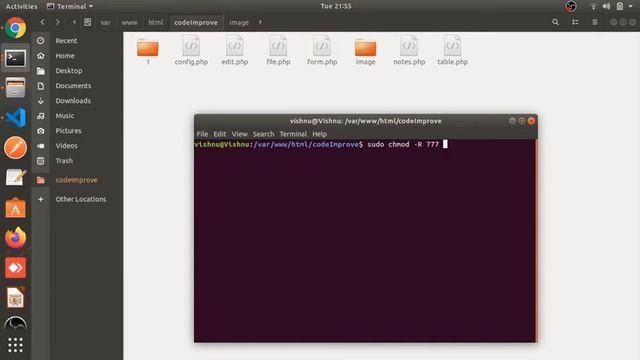The height and width of the screenshot is (360, 640).
Task: Open system menu arrow in top bar
Action: coord(631,6)
